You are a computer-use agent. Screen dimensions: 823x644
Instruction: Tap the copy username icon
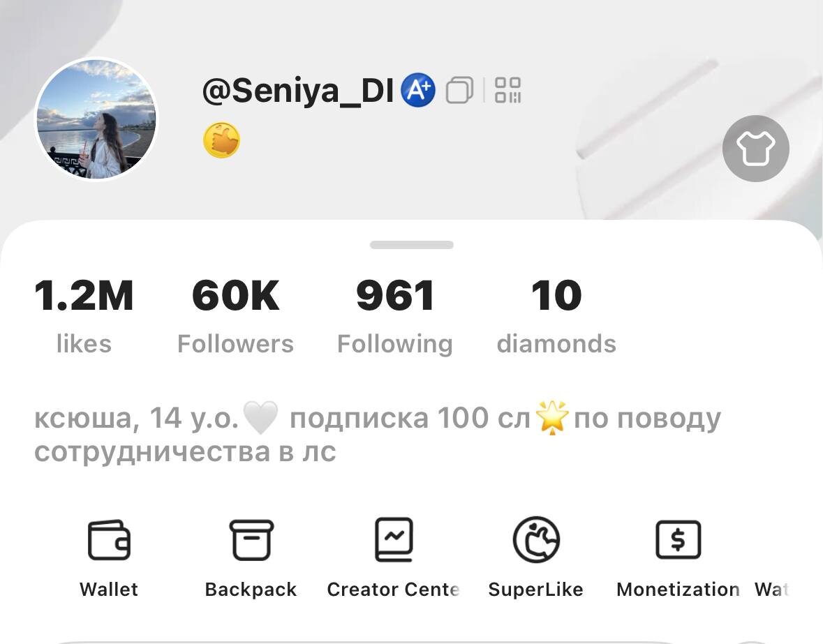pyautogui.click(x=459, y=90)
